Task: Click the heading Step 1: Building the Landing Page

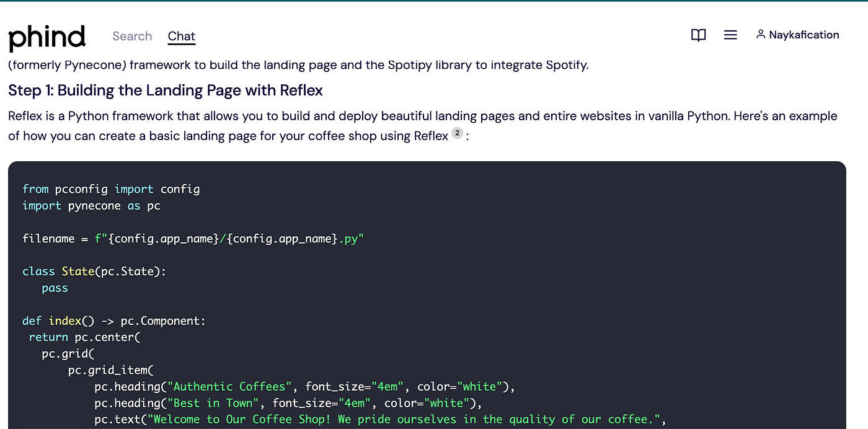Action: (166, 91)
